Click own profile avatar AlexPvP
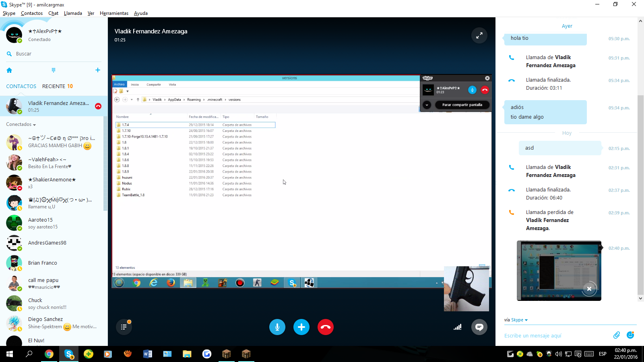644x362 pixels. (14, 35)
